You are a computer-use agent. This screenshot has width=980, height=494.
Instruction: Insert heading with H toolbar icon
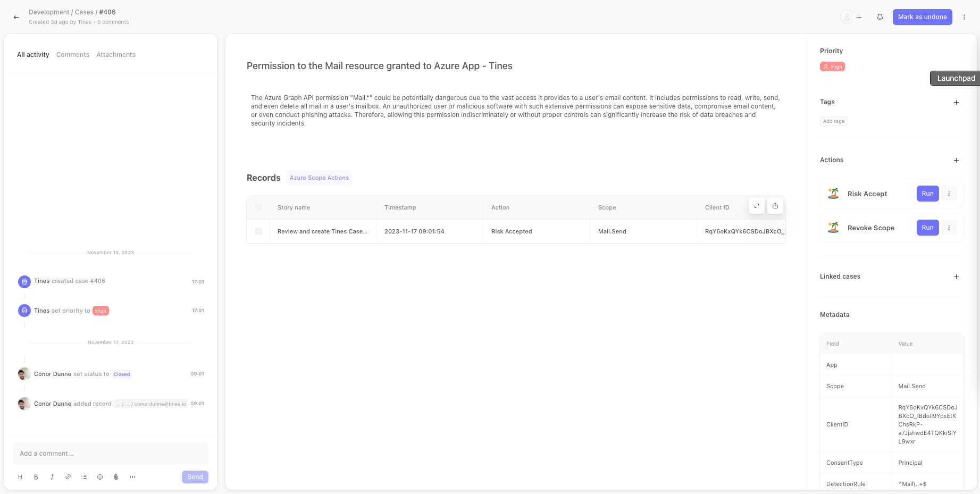click(20, 477)
